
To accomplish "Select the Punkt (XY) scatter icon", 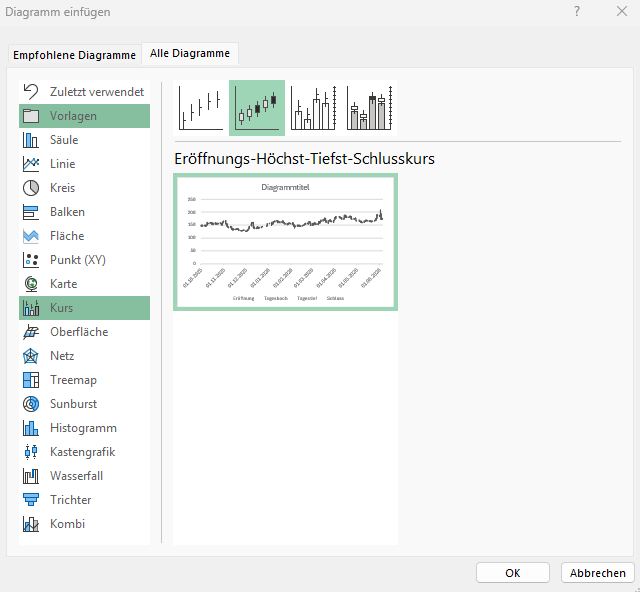I will click(31, 260).
